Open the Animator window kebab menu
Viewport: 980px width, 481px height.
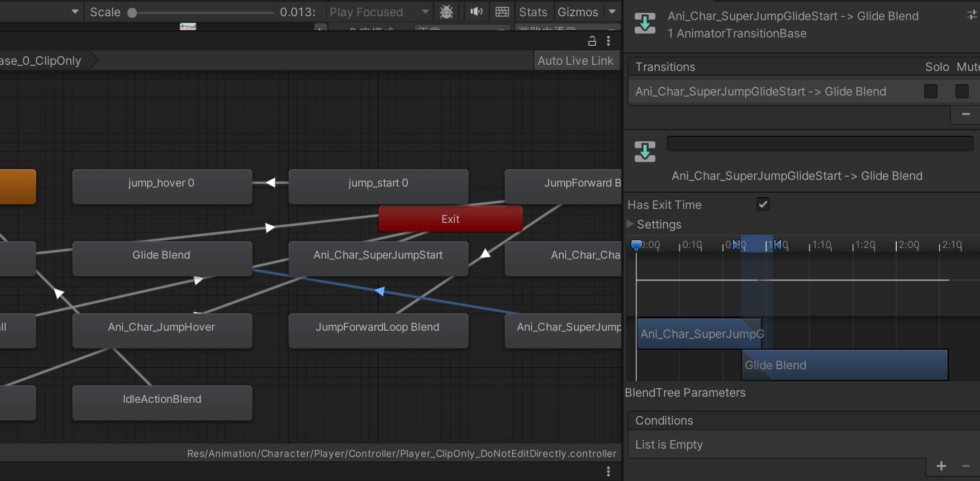tap(608, 41)
